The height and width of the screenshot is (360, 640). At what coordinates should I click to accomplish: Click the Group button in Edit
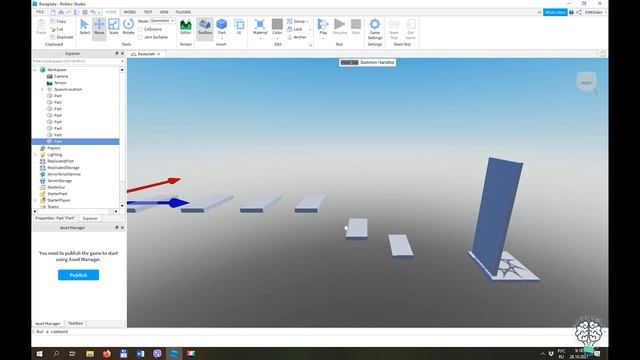(x=296, y=21)
